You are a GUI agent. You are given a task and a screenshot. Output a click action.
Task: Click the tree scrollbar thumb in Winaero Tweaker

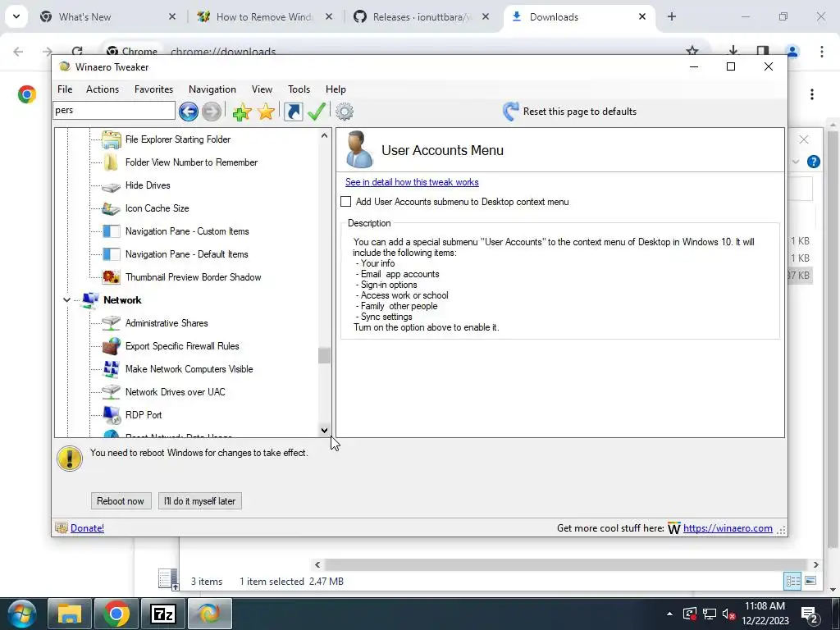[x=324, y=356]
